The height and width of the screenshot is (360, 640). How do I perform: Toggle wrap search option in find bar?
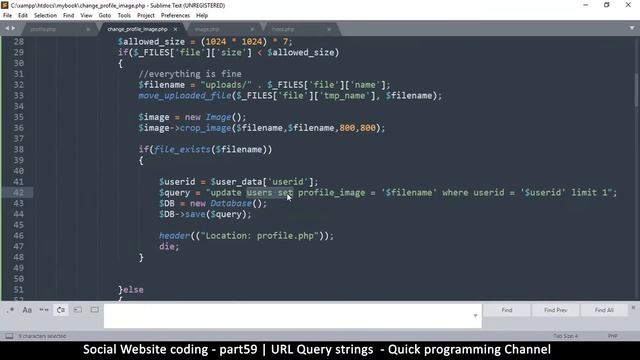point(60,310)
